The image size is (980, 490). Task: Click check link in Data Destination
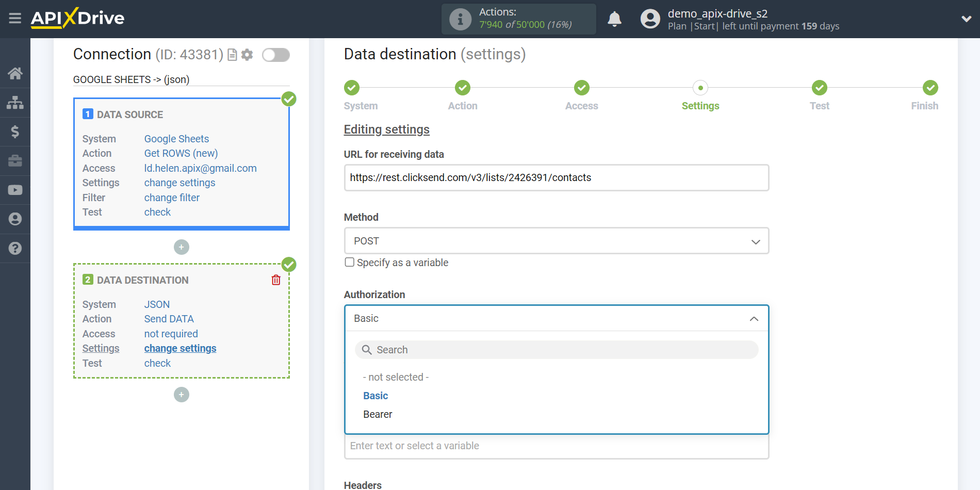(x=157, y=363)
